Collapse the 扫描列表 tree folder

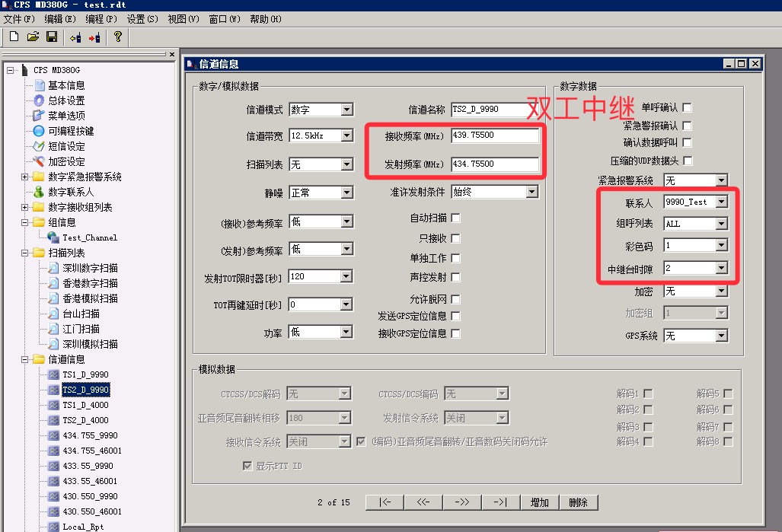[x=25, y=253]
